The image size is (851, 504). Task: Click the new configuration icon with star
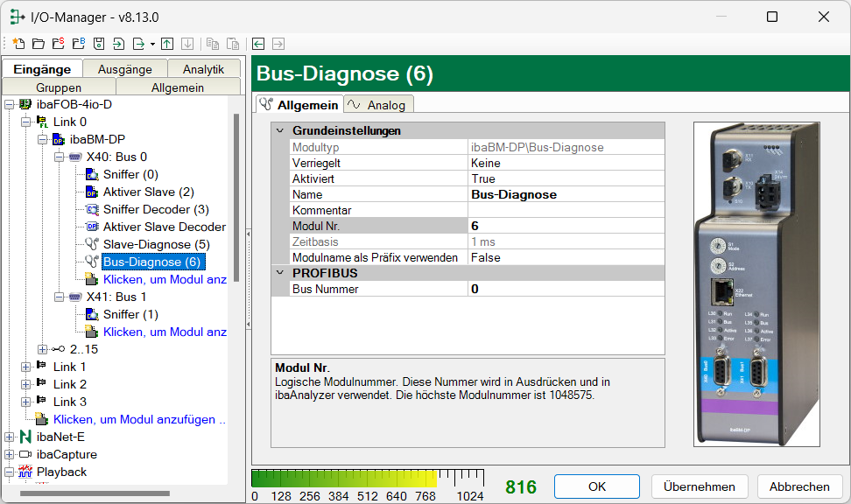click(18, 44)
